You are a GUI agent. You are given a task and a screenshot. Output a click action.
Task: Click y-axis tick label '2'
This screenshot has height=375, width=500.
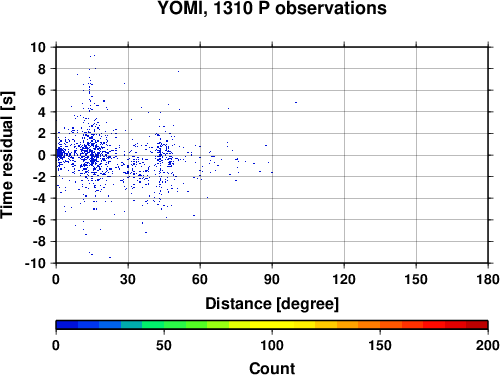point(42,134)
